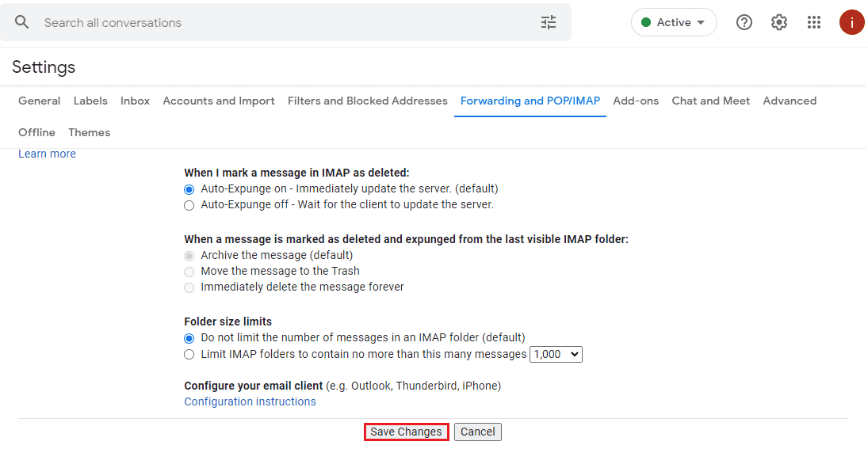Open the Google apps grid icon

814,22
